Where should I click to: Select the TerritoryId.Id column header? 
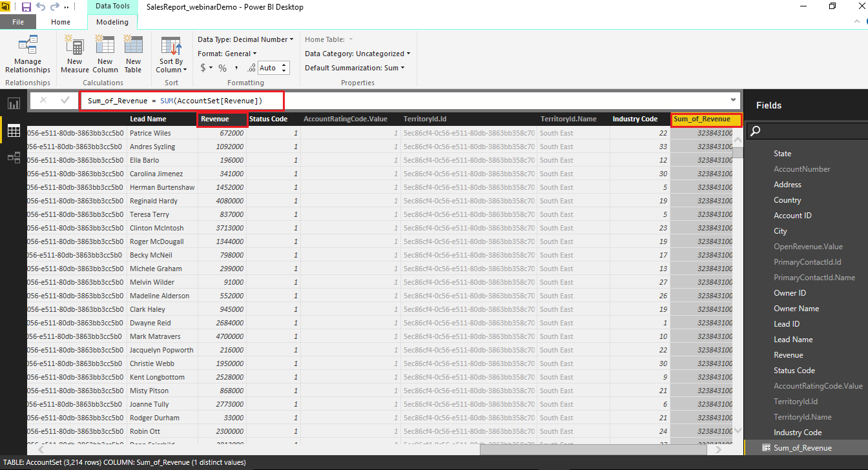(469, 119)
